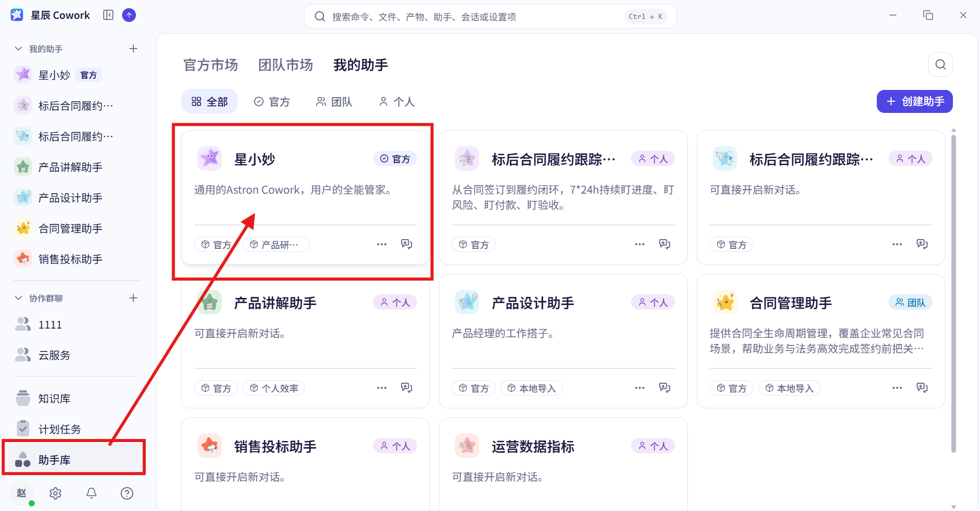Start chat with 产品讲解助手 card
This screenshot has width=980, height=511.
coord(407,388)
